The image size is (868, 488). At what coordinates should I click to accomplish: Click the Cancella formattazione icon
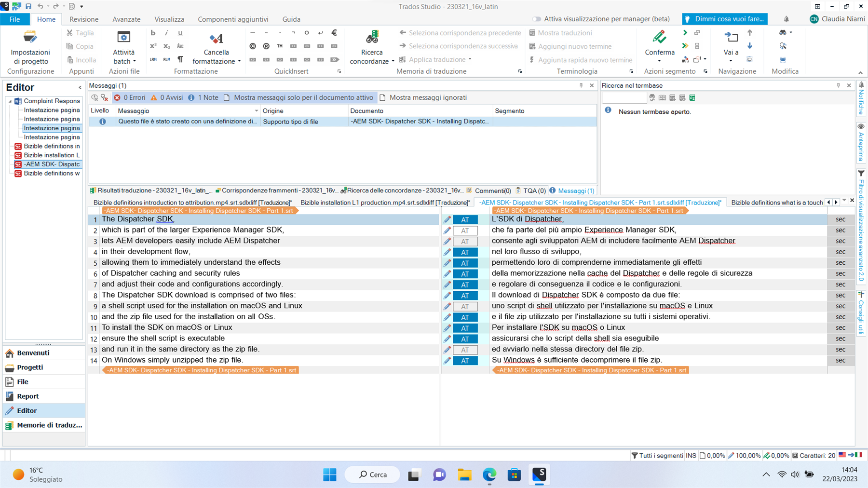[x=216, y=38]
